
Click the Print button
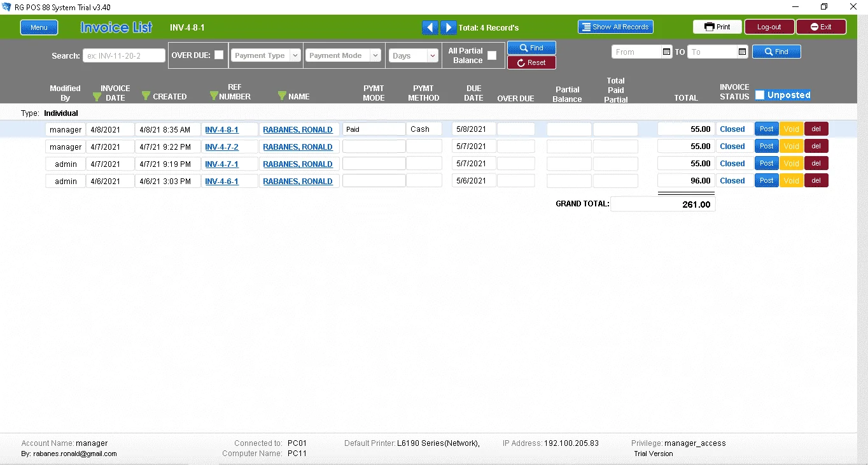tap(717, 27)
